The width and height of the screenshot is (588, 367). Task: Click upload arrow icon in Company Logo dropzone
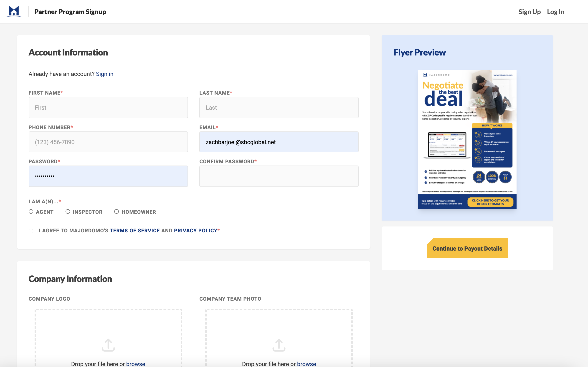coord(108,345)
